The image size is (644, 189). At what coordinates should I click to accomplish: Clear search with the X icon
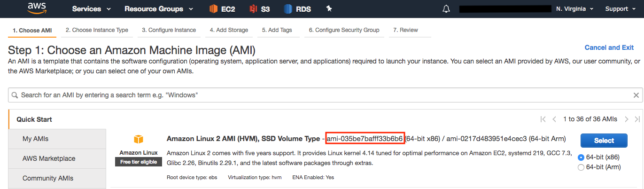[636, 95]
